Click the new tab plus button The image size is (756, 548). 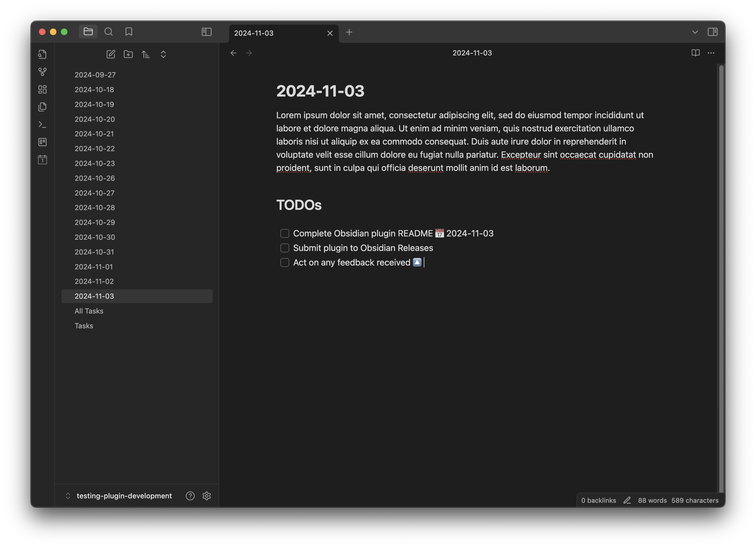tap(349, 32)
